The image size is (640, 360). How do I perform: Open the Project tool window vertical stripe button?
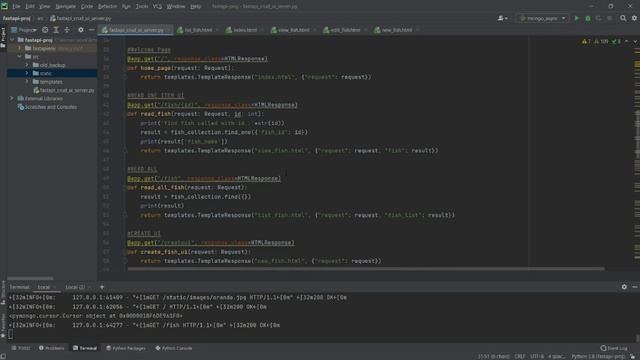pyautogui.click(x=3, y=38)
